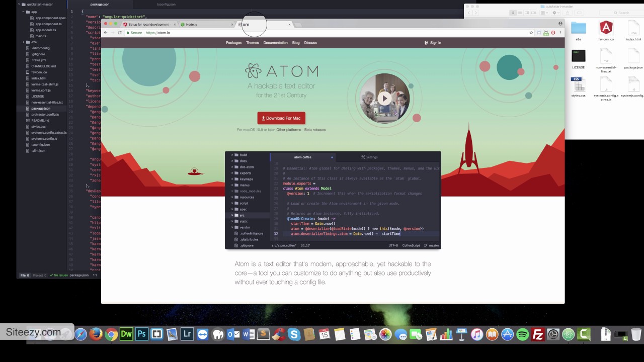Viewport: 644px width, 362px height.
Task: Open the Documentation link on atom.io
Action: (276, 43)
